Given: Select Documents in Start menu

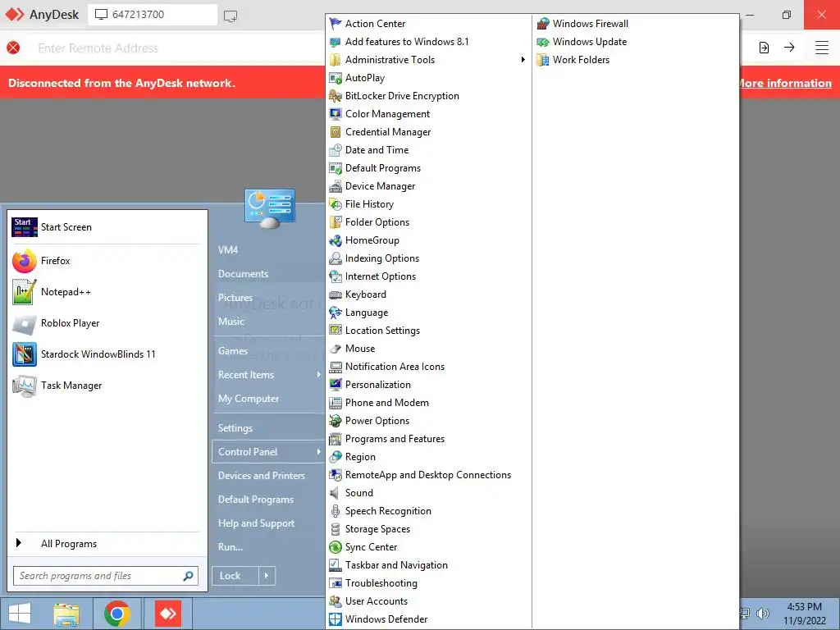Looking at the screenshot, I should [x=243, y=274].
